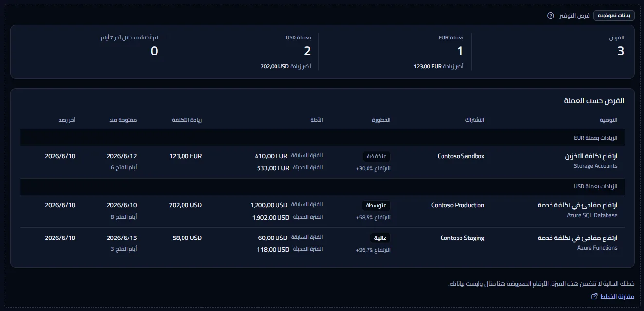This screenshot has width=644, height=311.
Task: Click the 533,00 EUR recent period value
Action: point(273,168)
